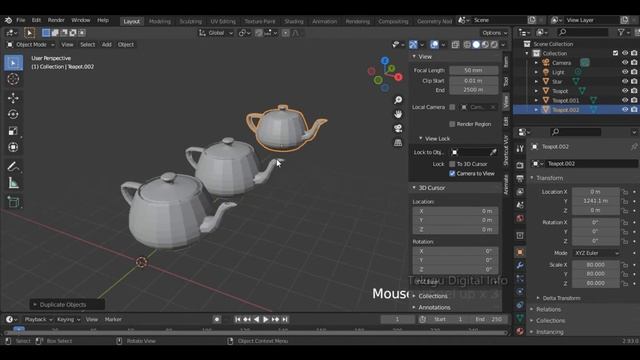Select the Rotate tool

pos(13,114)
